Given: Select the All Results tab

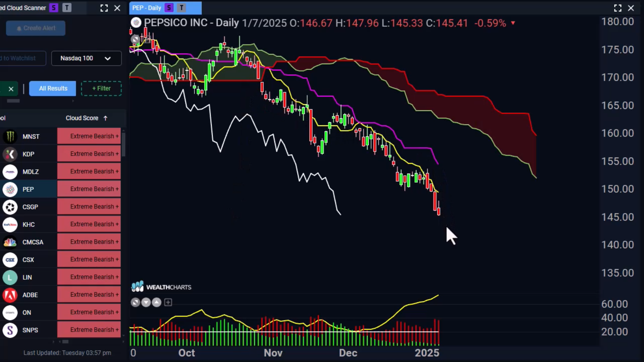Looking at the screenshot, I should (53, 88).
